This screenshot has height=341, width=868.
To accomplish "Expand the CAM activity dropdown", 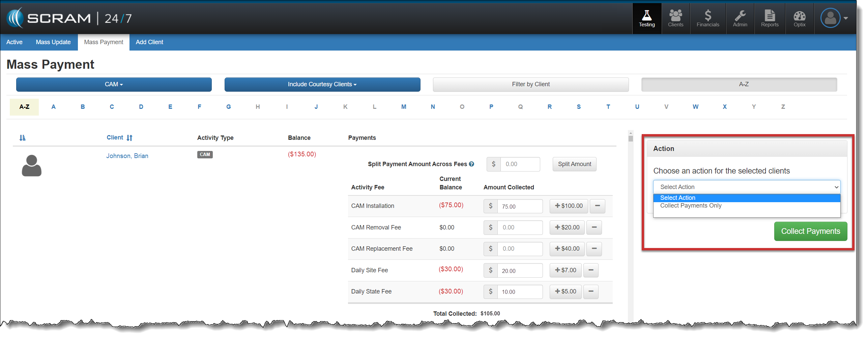I will pyautogui.click(x=114, y=84).
